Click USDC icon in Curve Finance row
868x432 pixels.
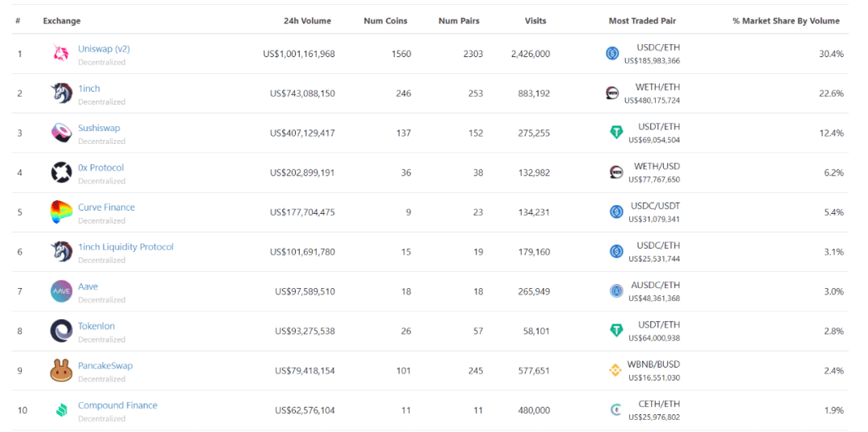616,212
